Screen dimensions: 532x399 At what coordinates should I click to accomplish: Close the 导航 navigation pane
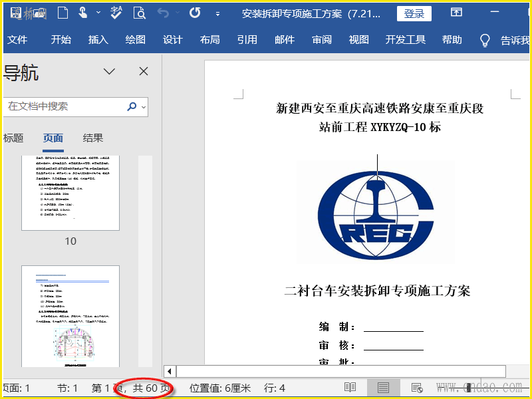[x=144, y=71]
